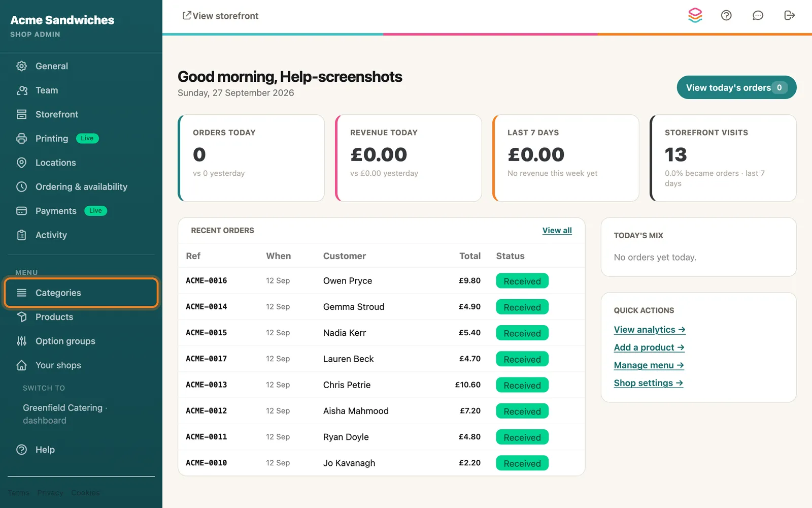The height and width of the screenshot is (508, 812).
Task: Click View storefront link
Action: pos(220,16)
